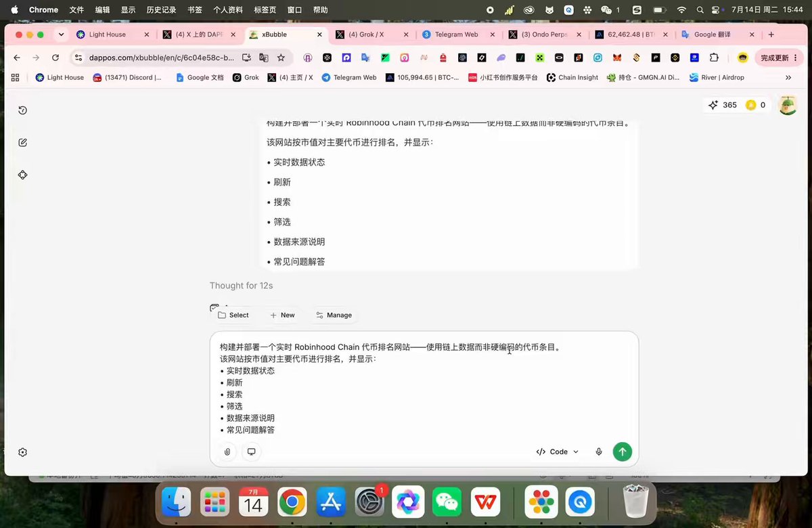The height and width of the screenshot is (528, 812).
Task: Expand the Thought for 12s section
Action: (x=242, y=286)
